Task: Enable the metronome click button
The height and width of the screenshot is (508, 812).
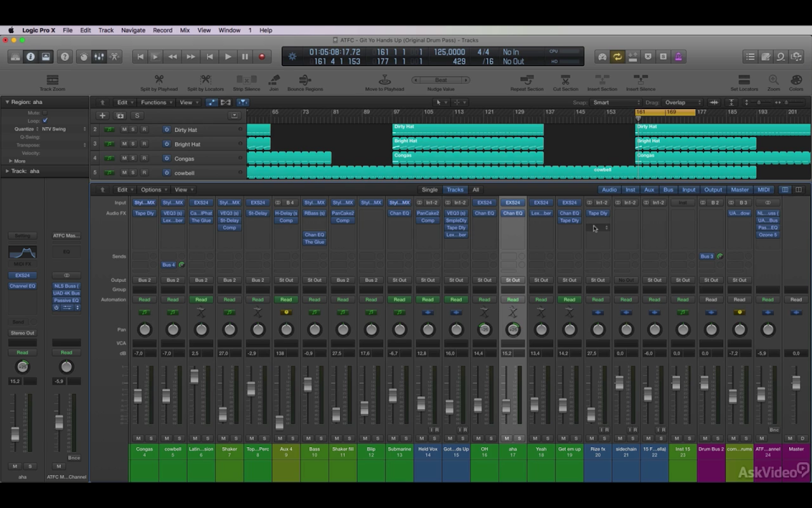Action: pos(678,57)
